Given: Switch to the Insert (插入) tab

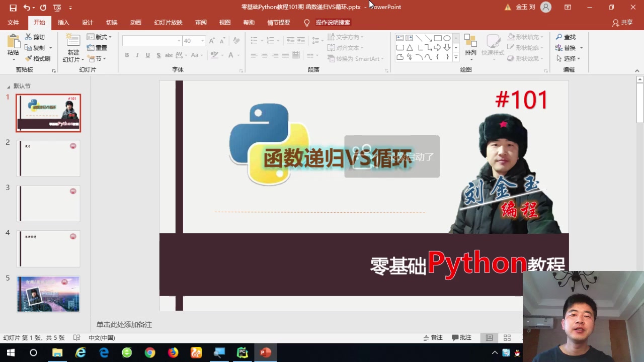Looking at the screenshot, I should point(63,23).
